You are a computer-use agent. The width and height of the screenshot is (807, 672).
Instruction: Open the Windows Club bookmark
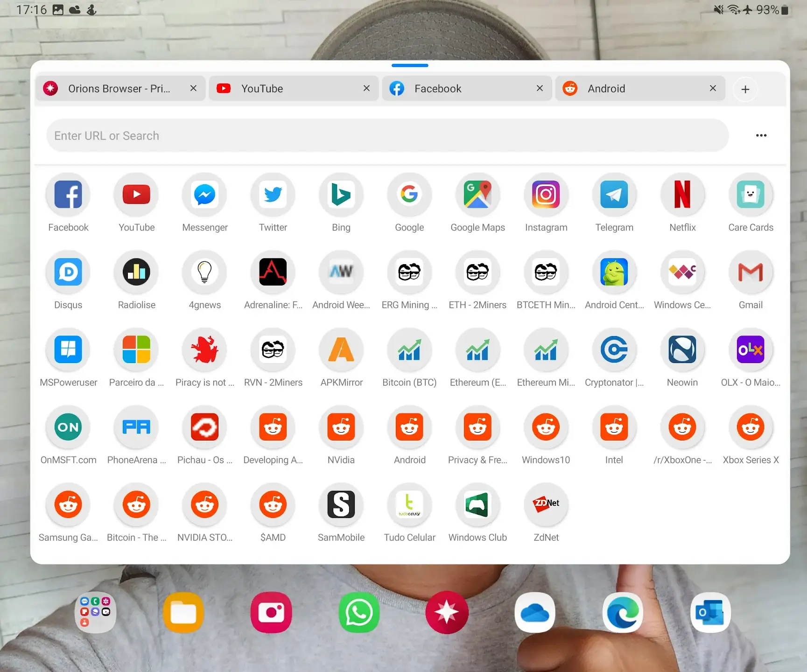point(477,504)
